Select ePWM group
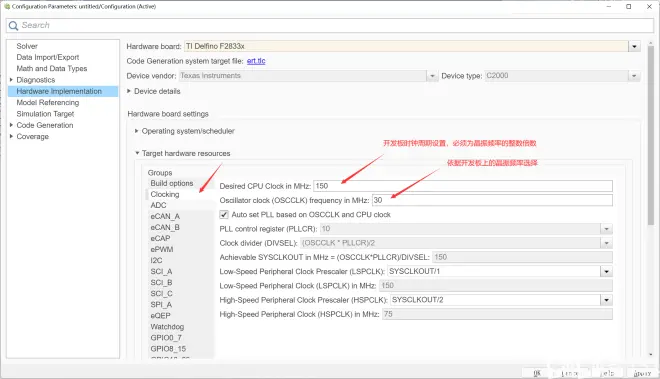 [x=162, y=249]
